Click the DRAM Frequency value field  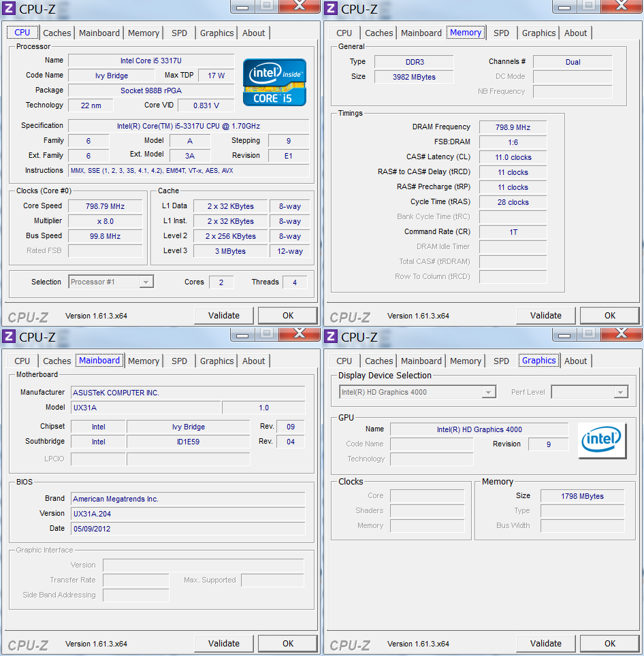tap(513, 127)
